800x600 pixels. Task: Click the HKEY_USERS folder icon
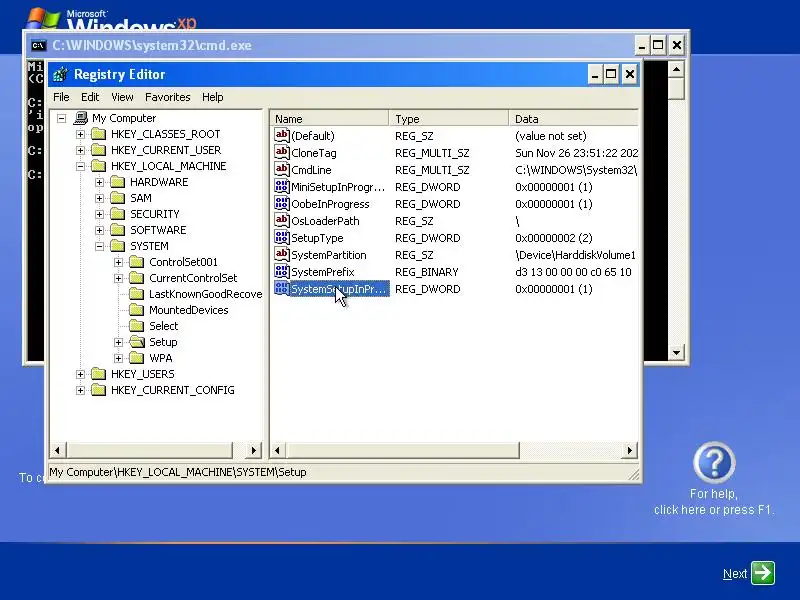click(x=98, y=374)
